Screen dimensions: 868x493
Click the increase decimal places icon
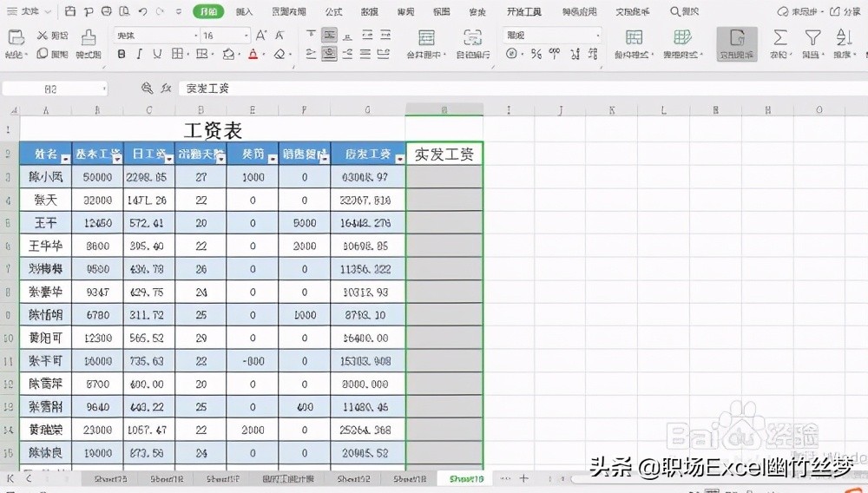[575, 54]
